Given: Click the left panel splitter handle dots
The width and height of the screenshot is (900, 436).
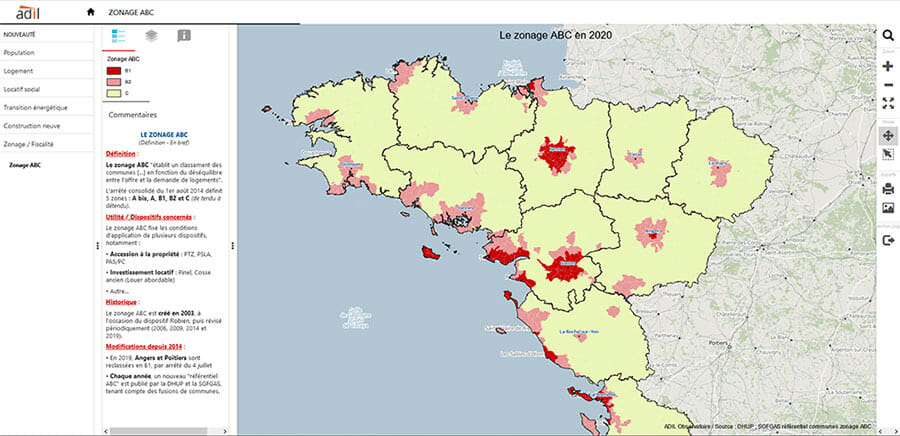Looking at the screenshot, I should pyautogui.click(x=98, y=246).
